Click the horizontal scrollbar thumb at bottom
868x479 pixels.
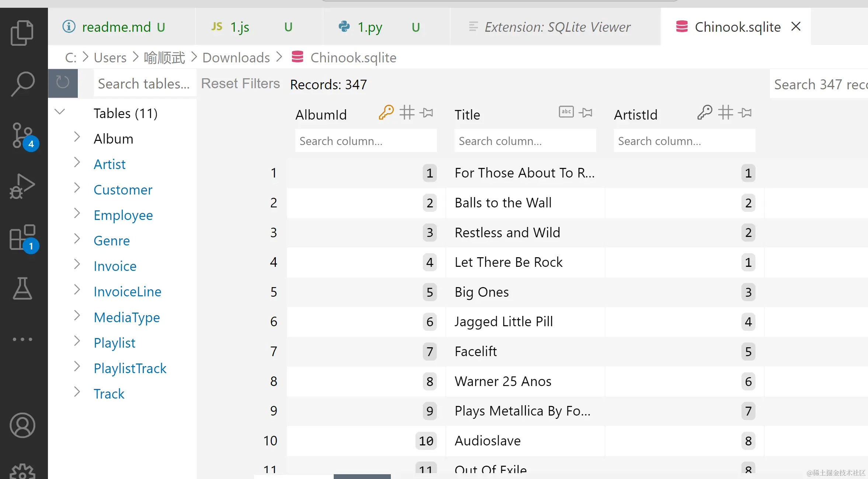(362, 476)
